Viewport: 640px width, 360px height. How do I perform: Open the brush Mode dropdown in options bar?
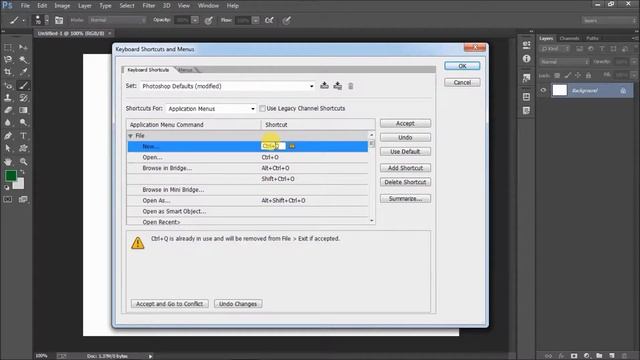click(x=118, y=20)
